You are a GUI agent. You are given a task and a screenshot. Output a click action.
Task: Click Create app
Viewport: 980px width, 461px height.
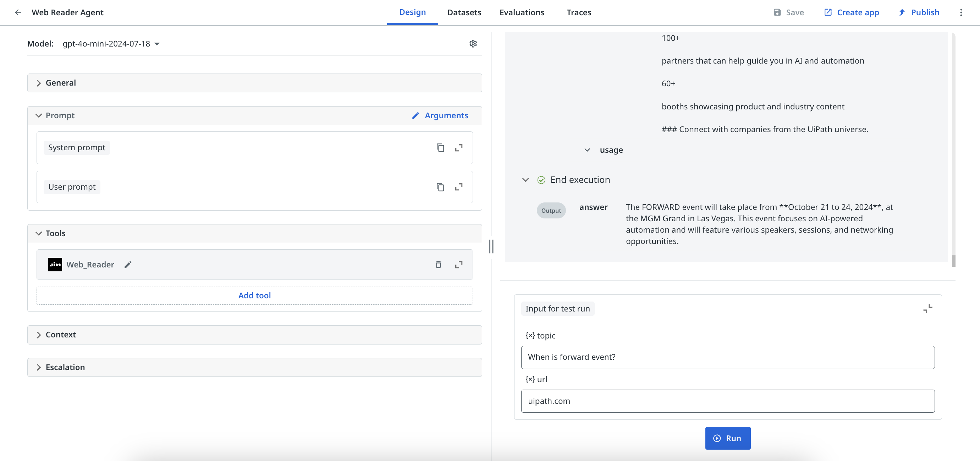pos(852,12)
